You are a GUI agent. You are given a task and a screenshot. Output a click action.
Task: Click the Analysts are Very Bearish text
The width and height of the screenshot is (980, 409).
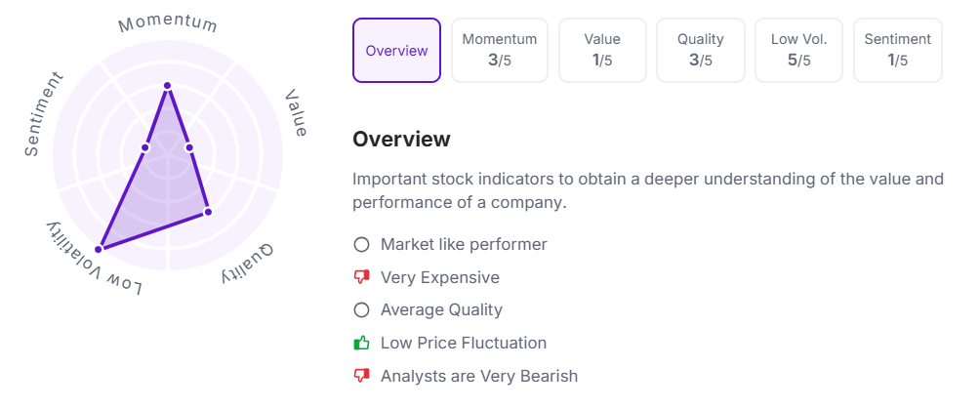479,376
